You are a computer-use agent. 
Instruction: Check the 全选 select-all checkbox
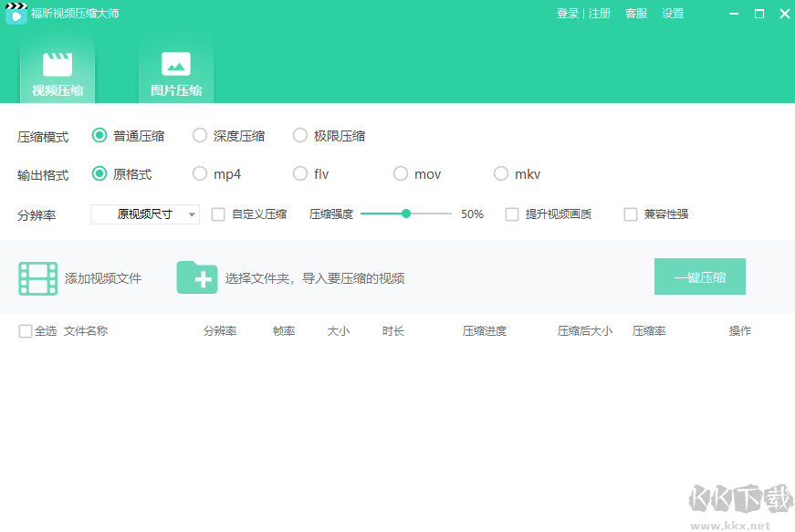click(x=26, y=331)
